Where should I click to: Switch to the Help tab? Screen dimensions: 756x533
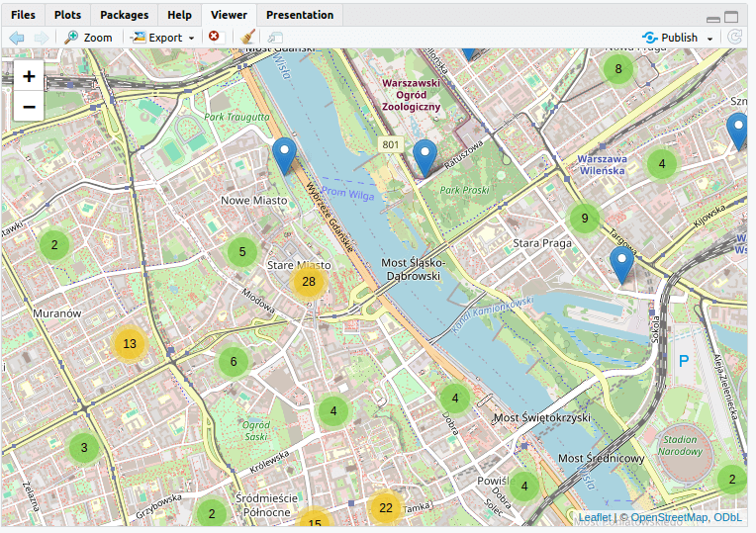point(179,15)
